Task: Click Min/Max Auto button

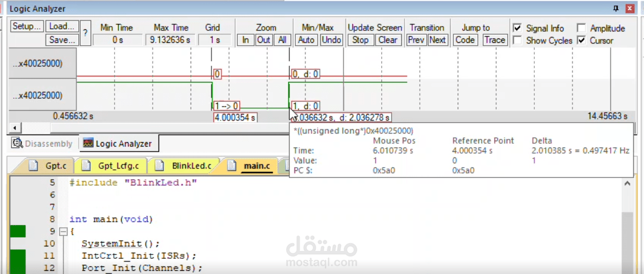Action: [x=306, y=40]
